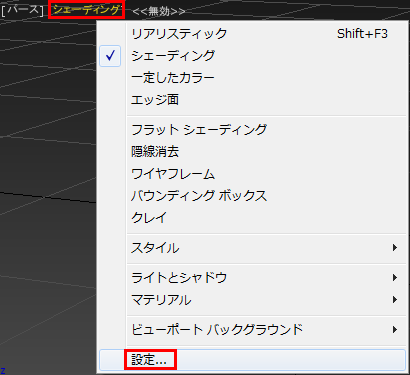Open the [パース] viewport label menu

click(22, 10)
